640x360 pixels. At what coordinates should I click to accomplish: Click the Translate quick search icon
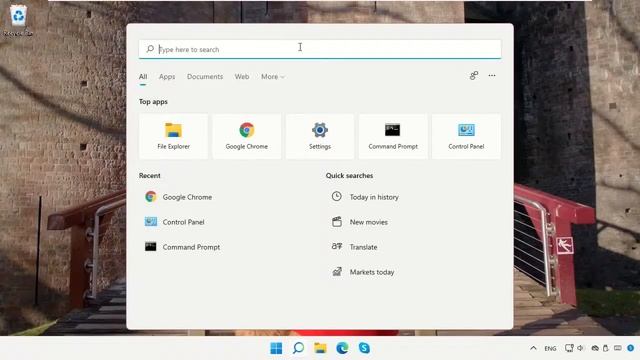pyautogui.click(x=337, y=246)
